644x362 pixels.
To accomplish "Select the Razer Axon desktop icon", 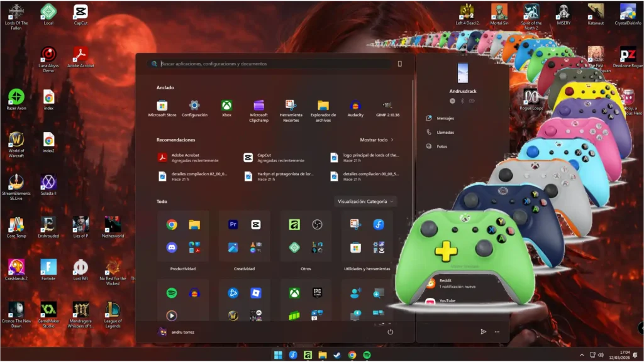I will pyautogui.click(x=16, y=100).
